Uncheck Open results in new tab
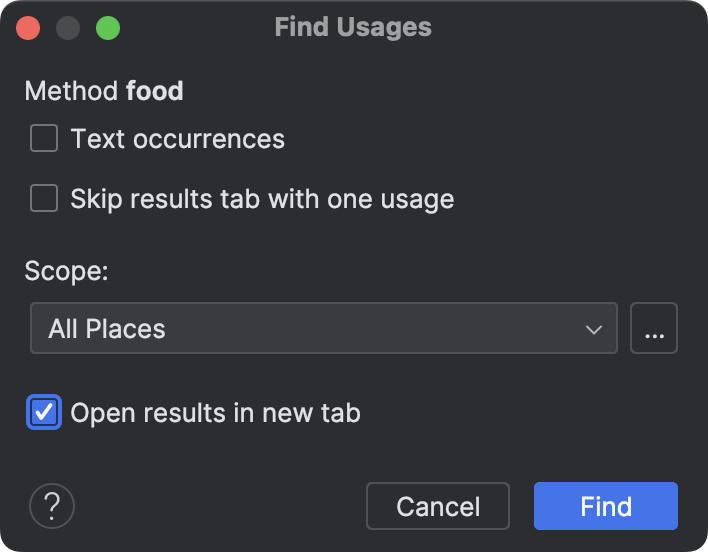Image resolution: width=708 pixels, height=552 pixels. pos(44,412)
